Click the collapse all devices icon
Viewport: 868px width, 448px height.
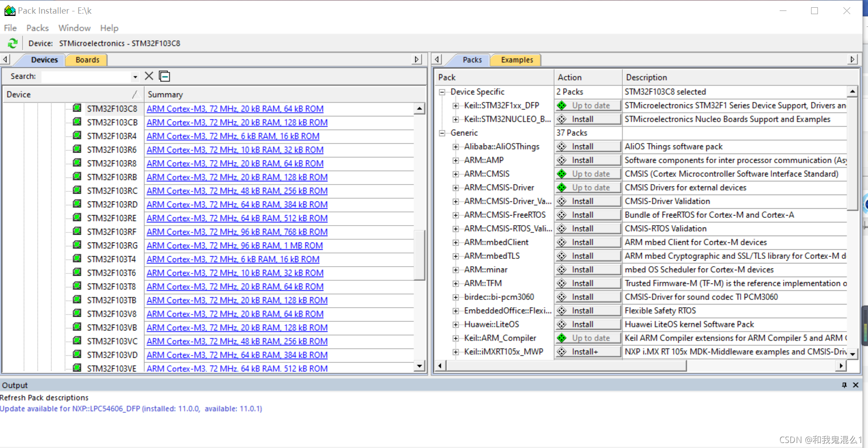pyautogui.click(x=164, y=76)
